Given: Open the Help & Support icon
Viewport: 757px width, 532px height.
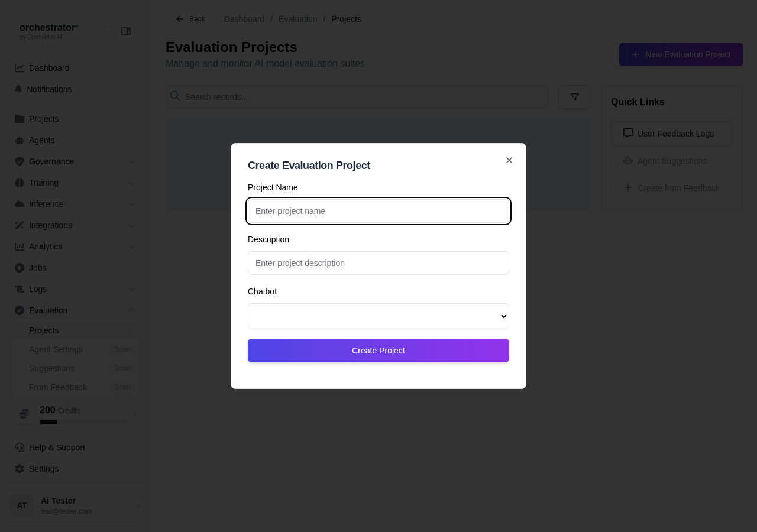Looking at the screenshot, I should (x=20, y=447).
